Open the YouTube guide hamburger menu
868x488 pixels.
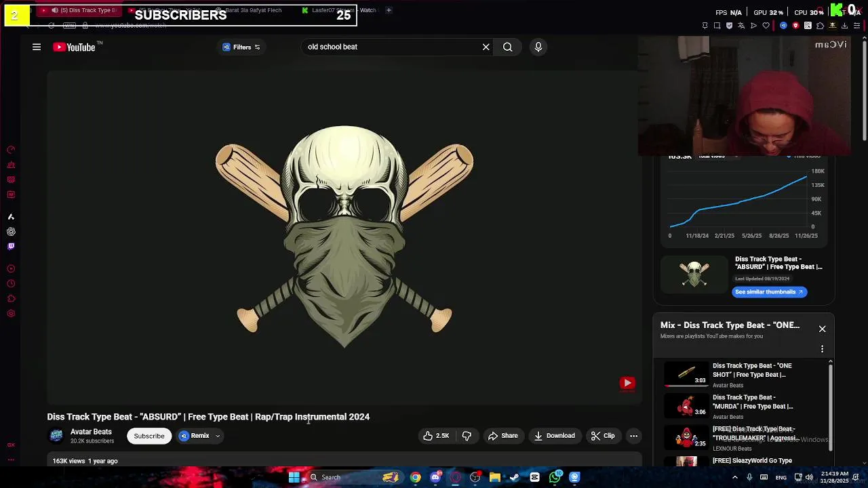click(37, 47)
